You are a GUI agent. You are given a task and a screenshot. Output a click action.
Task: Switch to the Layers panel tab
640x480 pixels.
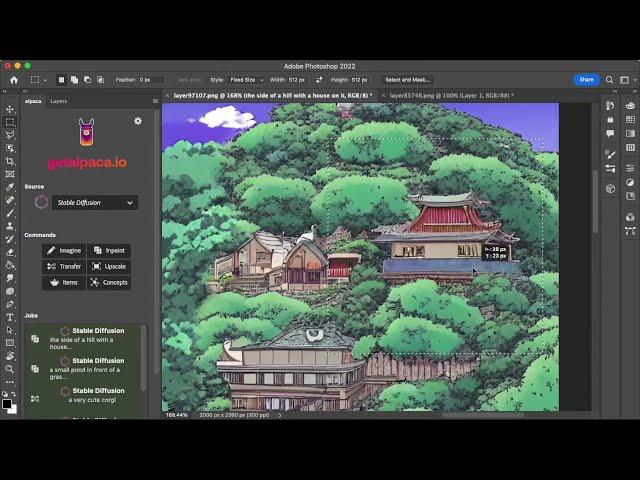(58, 101)
